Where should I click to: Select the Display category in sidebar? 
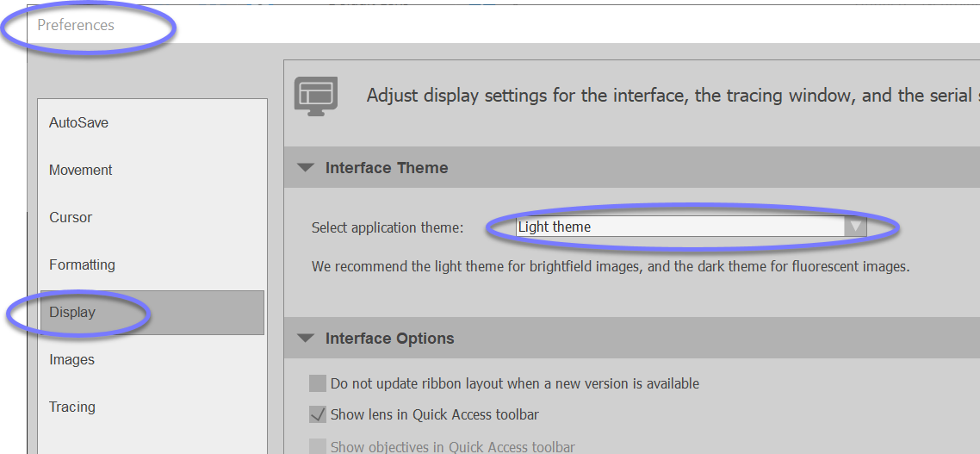pyautogui.click(x=72, y=313)
